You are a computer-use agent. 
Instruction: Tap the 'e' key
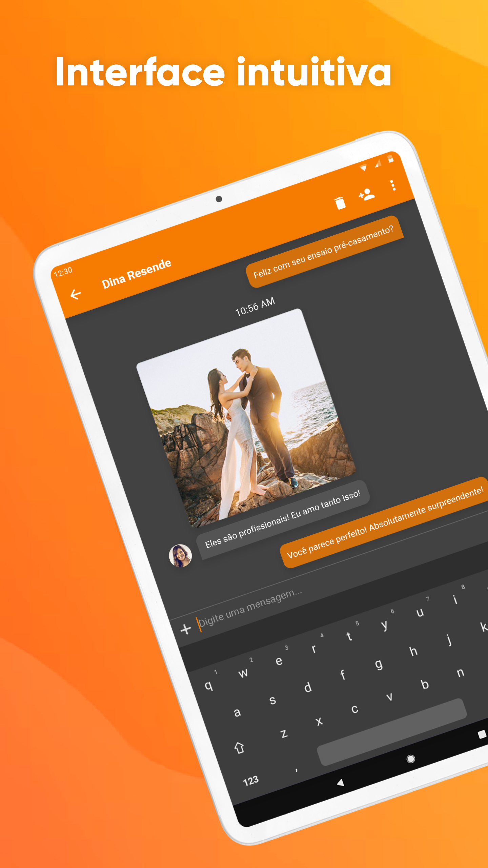tap(279, 661)
